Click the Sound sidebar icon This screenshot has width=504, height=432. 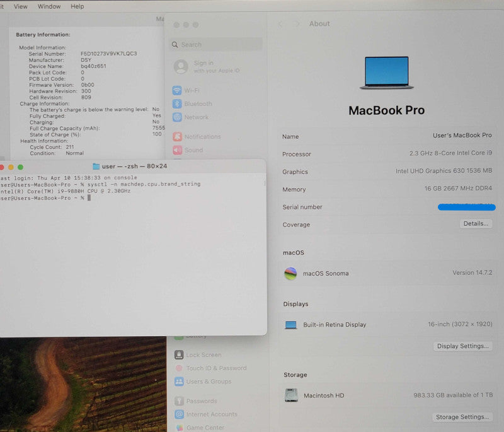point(178,150)
